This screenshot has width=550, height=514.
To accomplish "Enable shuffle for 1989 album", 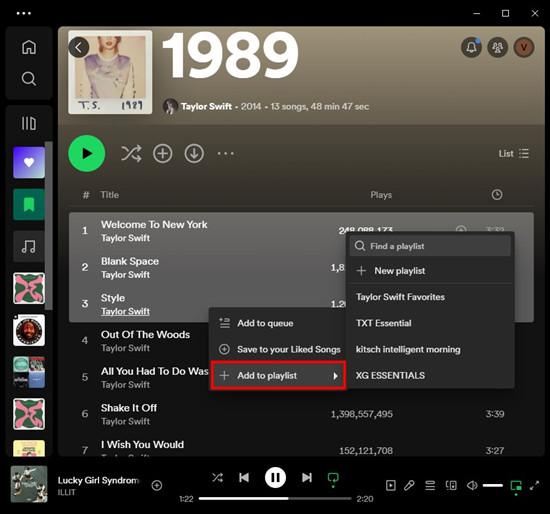I will (131, 153).
